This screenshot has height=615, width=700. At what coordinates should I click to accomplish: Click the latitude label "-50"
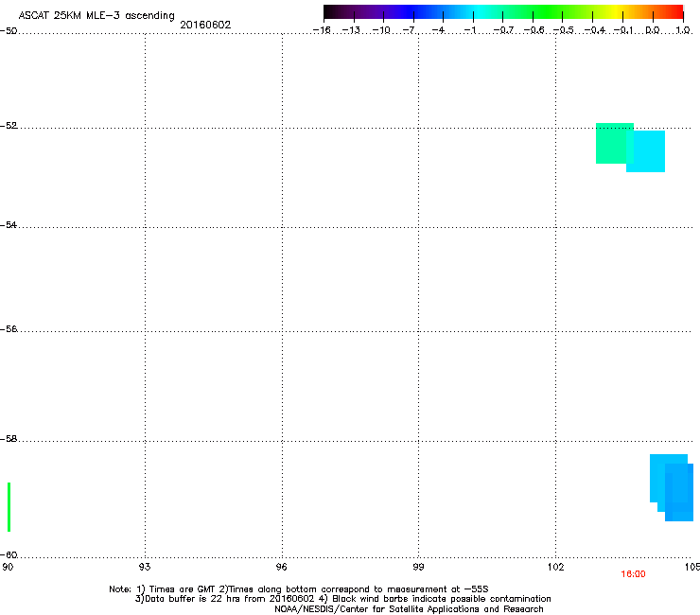9,31
